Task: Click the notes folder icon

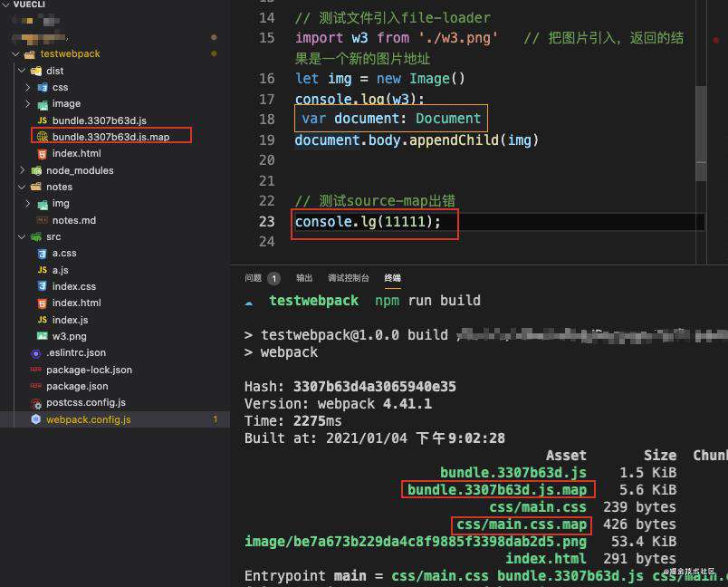Action: tap(36, 187)
